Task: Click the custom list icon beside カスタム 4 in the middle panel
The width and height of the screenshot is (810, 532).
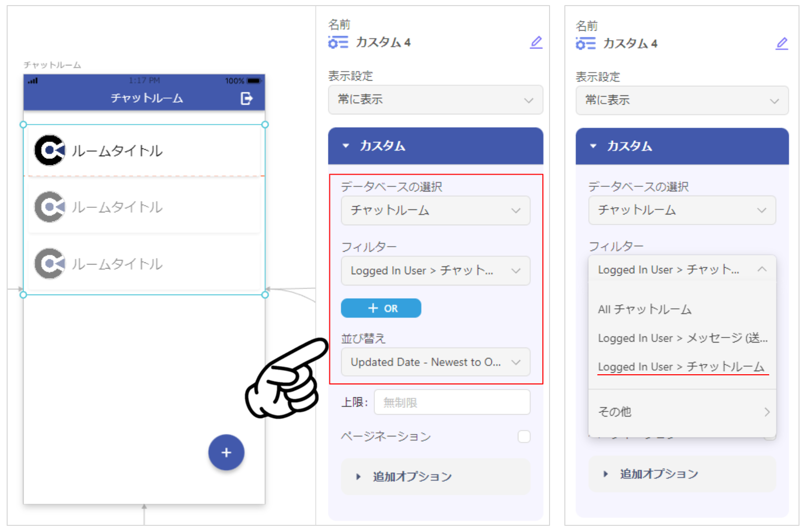Action: pos(338,42)
